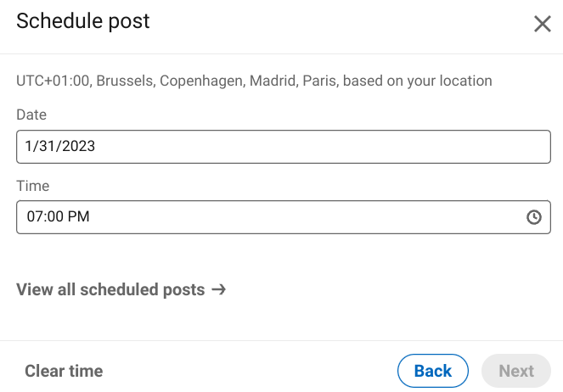Close the Schedule post dialog

pos(542,24)
